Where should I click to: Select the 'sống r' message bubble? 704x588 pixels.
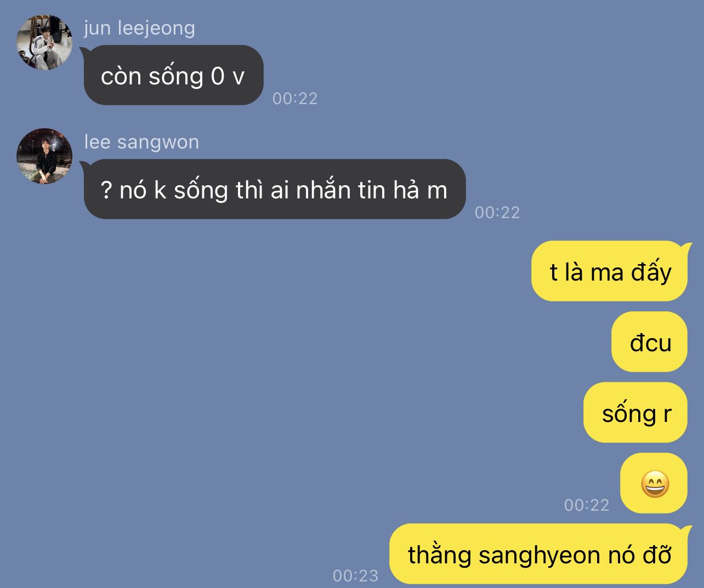pos(635,413)
